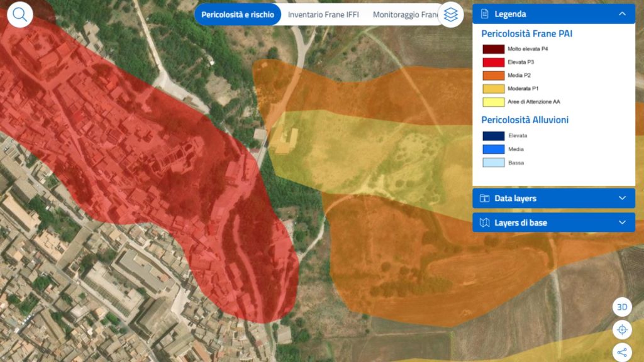Click the Layers di base map icon
The image size is (644, 362).
pos(484,222)
